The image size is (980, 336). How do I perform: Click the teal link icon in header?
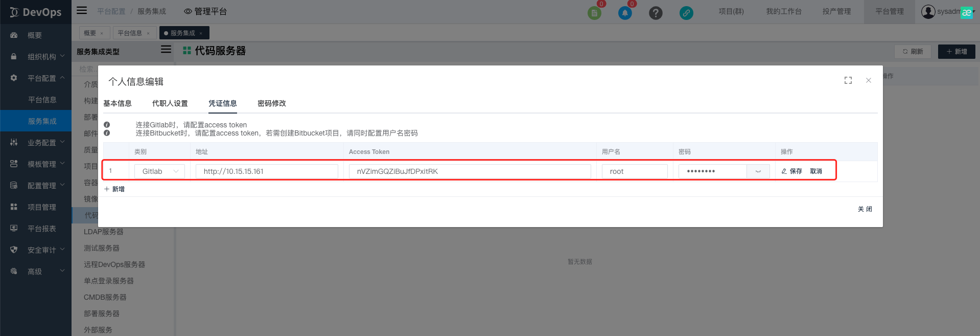tap(686, 13)
